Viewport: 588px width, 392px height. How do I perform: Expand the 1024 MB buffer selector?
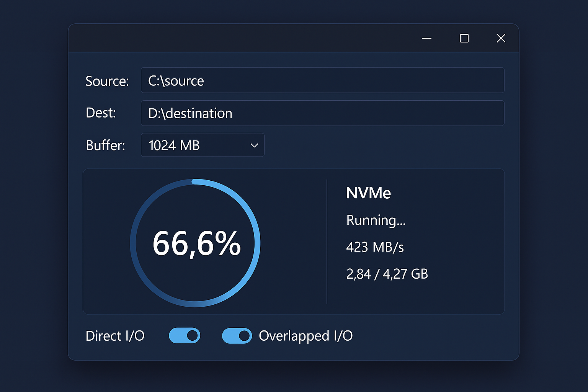203,145
